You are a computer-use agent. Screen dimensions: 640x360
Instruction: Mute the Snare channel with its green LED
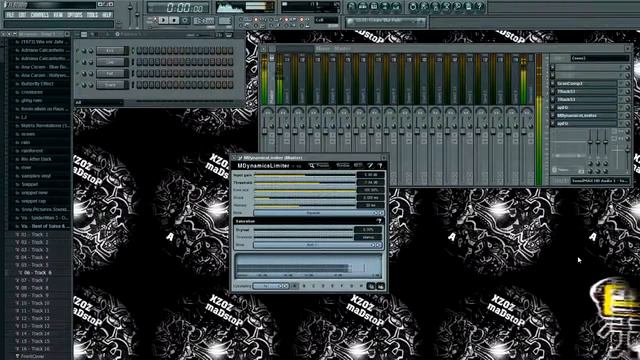[x=78, y=85]
